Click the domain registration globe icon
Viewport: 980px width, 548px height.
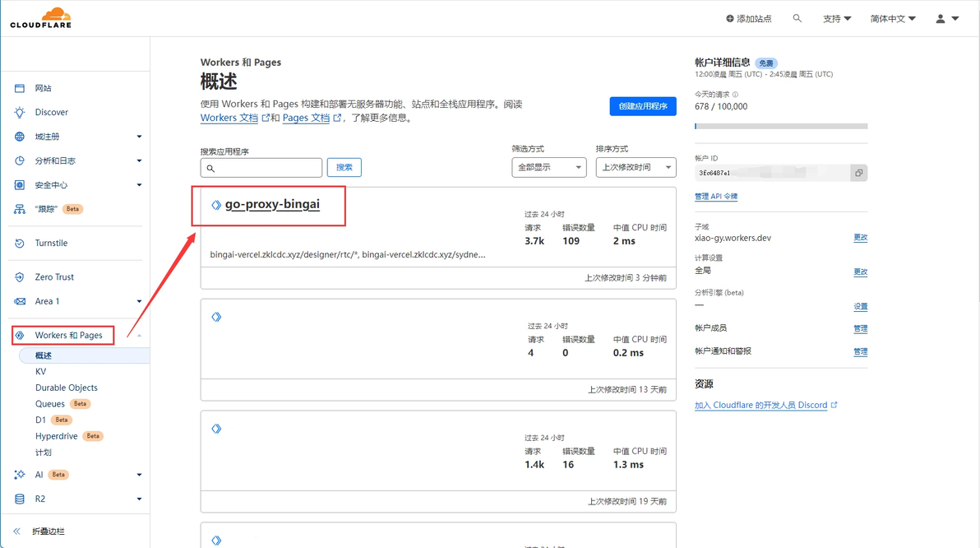[20, 137]
